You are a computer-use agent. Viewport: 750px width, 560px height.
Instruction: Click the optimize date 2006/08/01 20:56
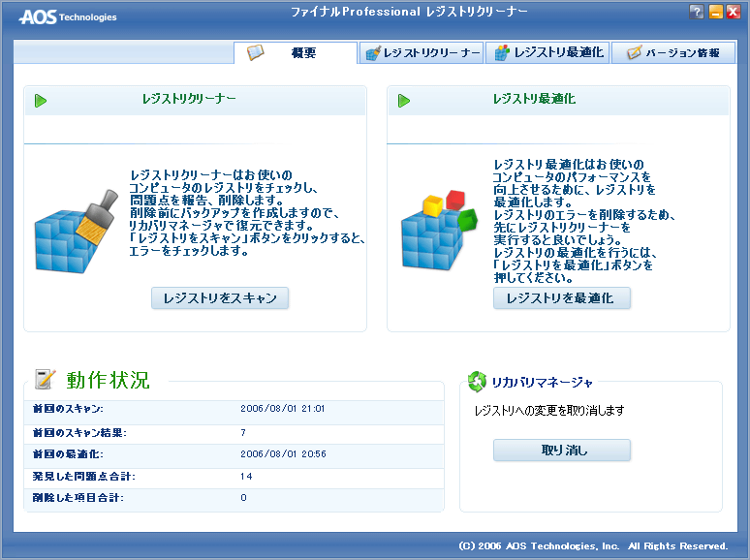[x=283, y=454]
